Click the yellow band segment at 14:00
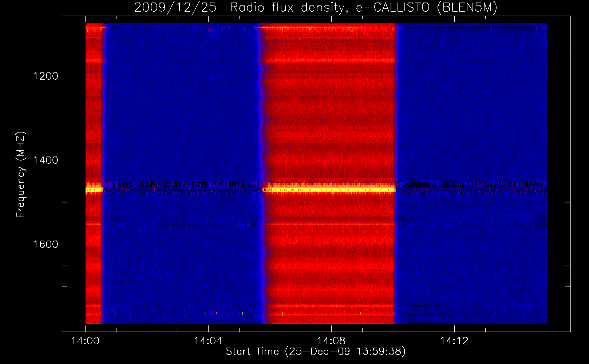The height and width of the screenshot is (364, 589). 94,189
